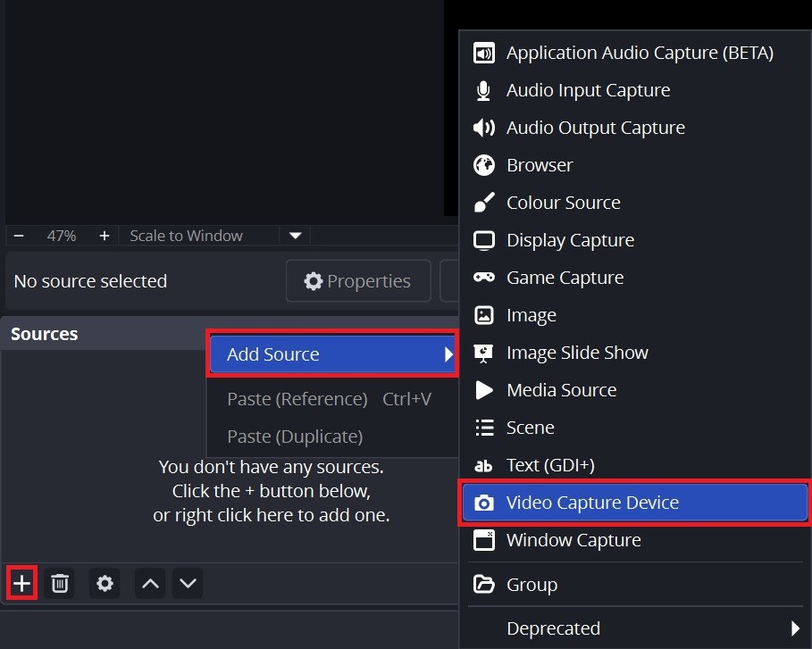This screenshot has height=649, width=812.
Task: Add an Audio Input Capture source
Action: (x=588, y=90)
